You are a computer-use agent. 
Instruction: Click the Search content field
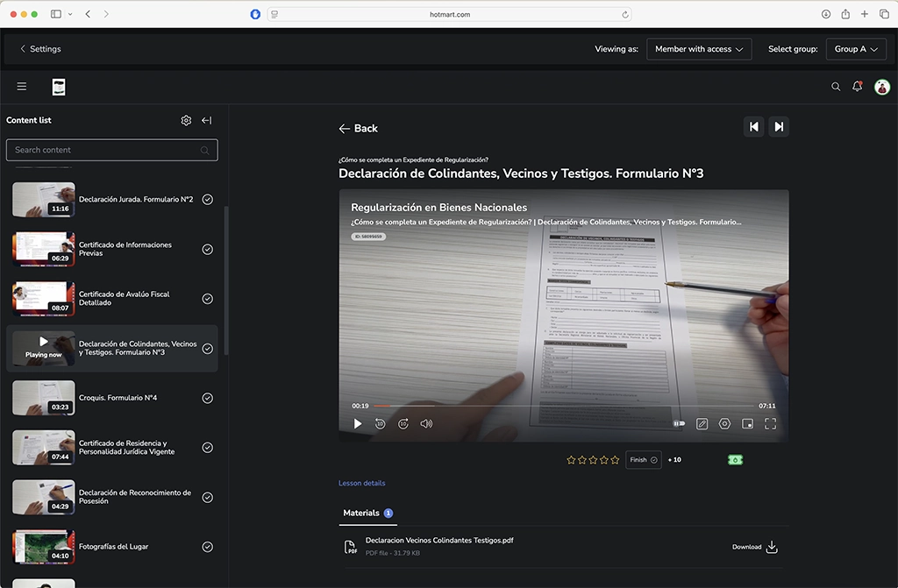111,150
